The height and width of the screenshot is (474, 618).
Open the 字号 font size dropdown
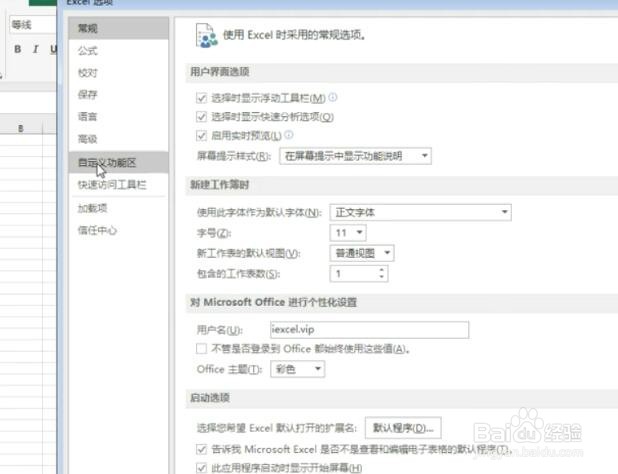(348, 233)
